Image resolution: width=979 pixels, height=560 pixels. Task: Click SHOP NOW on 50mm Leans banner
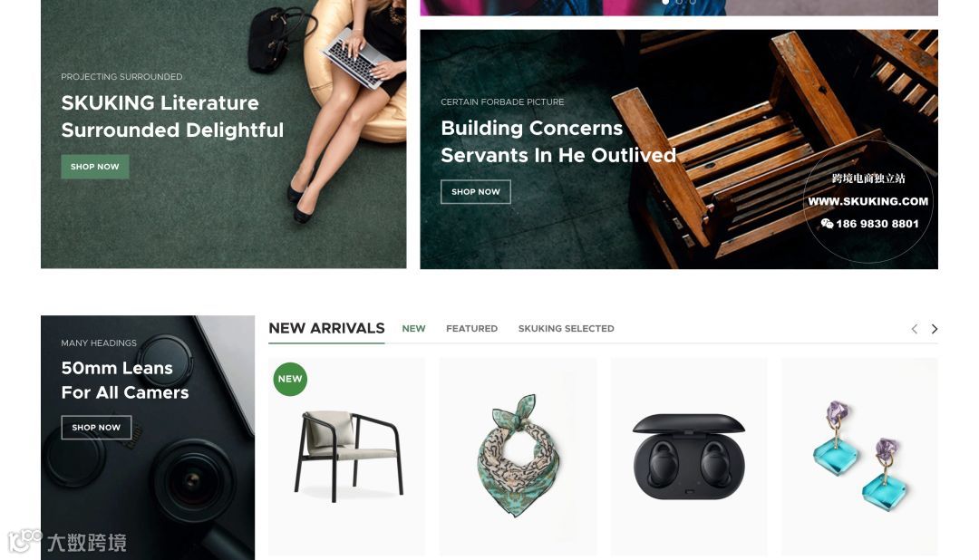96,428
